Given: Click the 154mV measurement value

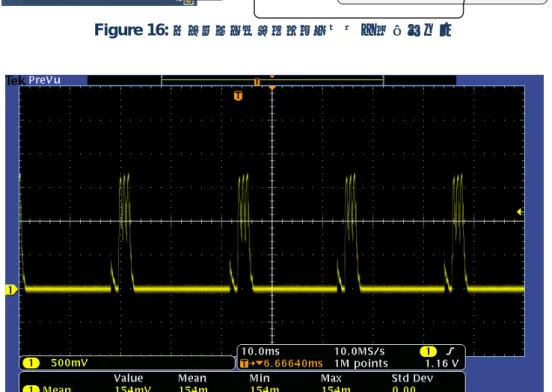Looking at the screenshot, I should (x=133, y=389).
